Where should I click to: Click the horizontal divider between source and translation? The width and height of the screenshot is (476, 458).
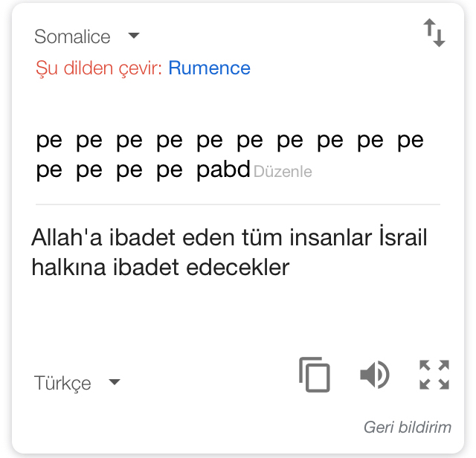pyautogui.click(x=238, y=204)
